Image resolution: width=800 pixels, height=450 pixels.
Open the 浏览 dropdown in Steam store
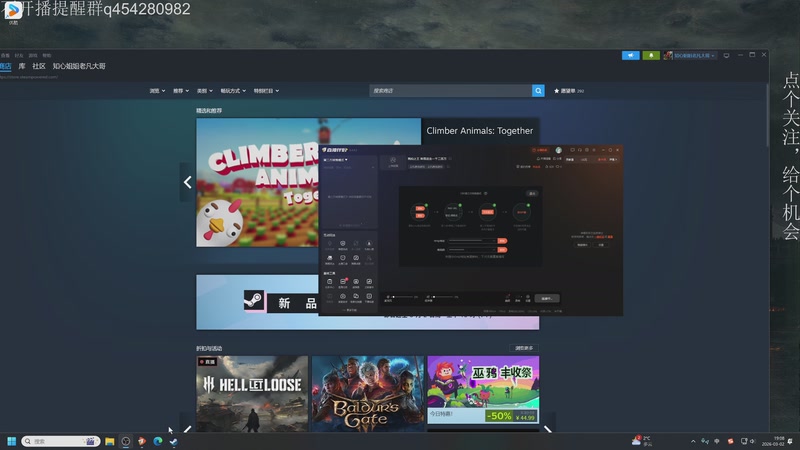point(157,91)
